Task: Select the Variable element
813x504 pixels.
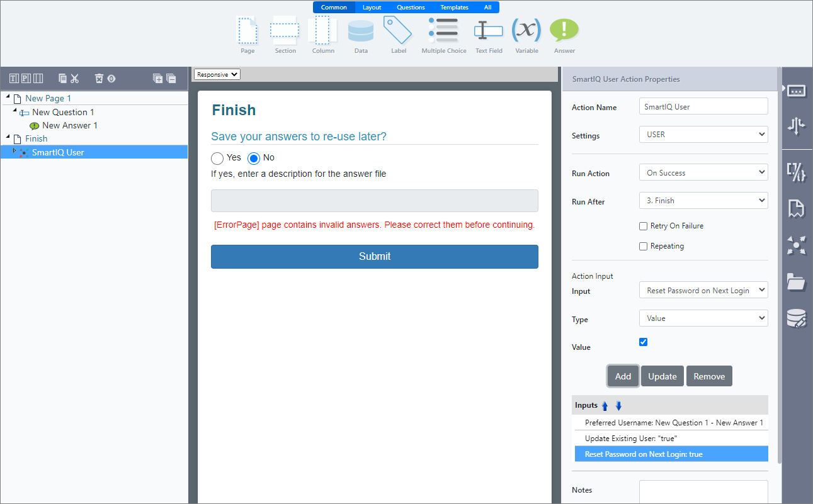Action: [526, 35]
